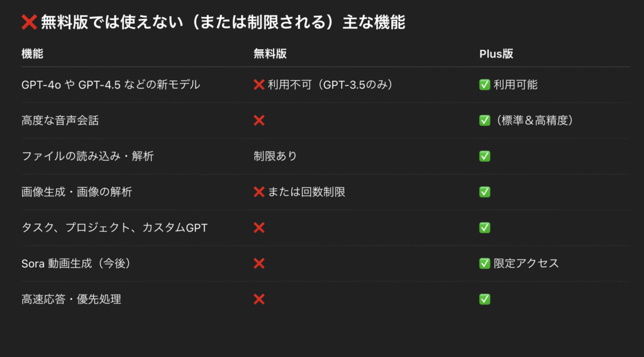
Task: Click red cross in the Sora 動画生成 row
Action: coord(259,263)
